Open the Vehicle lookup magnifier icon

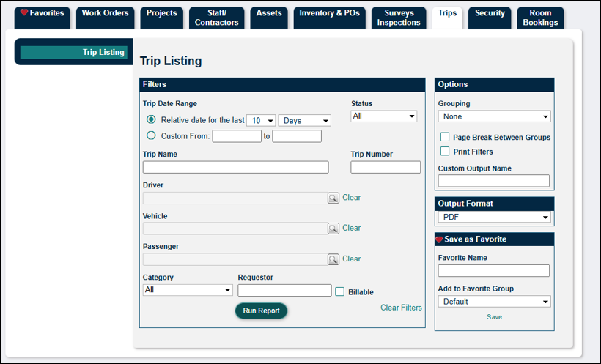coord(333,229)
